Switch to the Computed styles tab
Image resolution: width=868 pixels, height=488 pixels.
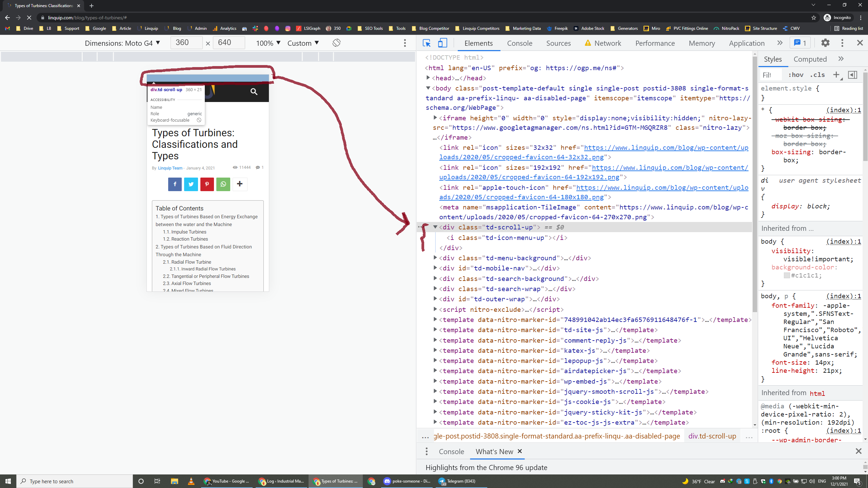pos(810,59)
